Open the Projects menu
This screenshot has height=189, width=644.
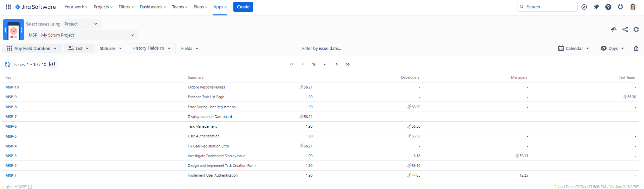[103, 7]
